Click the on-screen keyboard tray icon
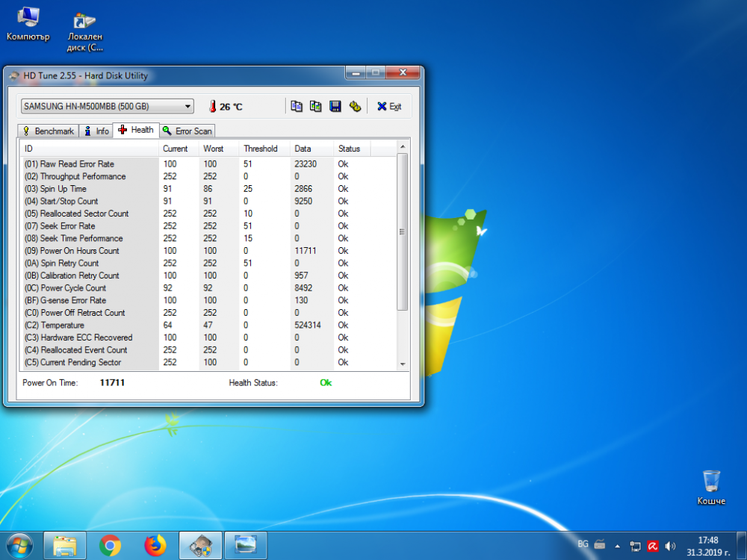 click(600, 544)
